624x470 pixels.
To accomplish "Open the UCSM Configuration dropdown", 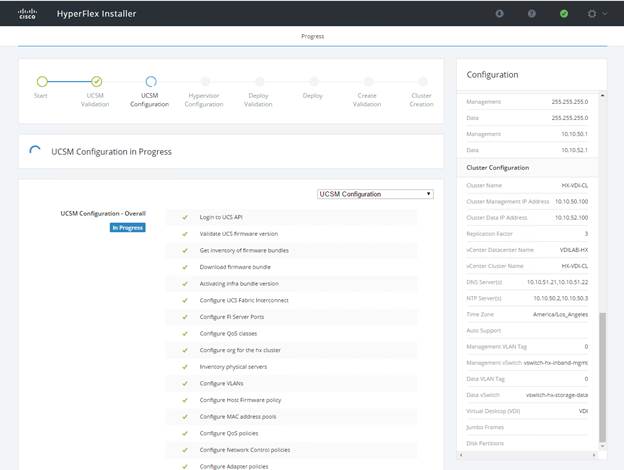I will tap(375, 194).
